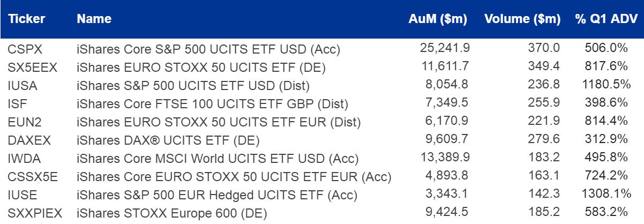Click the AuM ($m) column header
The width and height of the screenshot is (644, 224).
(438, 19)
